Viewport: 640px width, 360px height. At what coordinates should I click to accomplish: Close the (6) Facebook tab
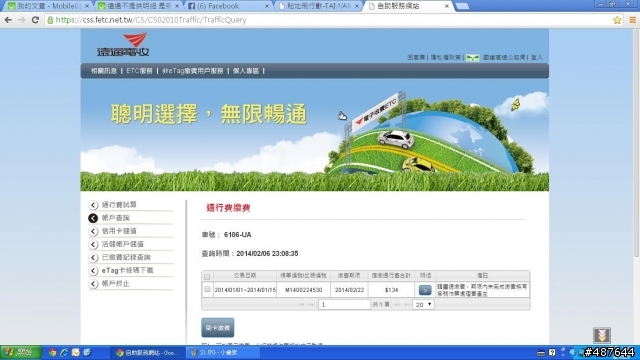(x=267, y=6)
